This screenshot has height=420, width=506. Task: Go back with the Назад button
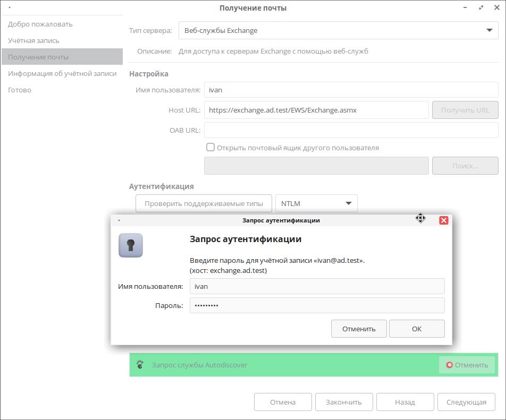(405, 402)
